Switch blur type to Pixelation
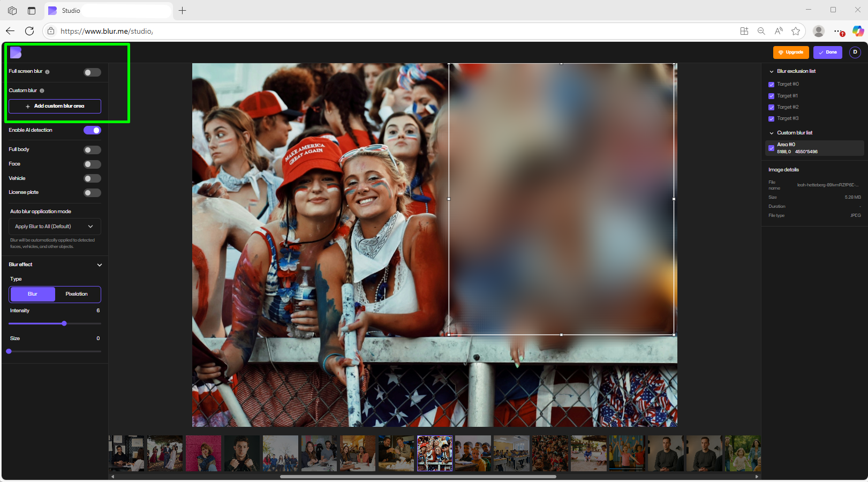Screen dimensions: 868x482 (77, 294)
